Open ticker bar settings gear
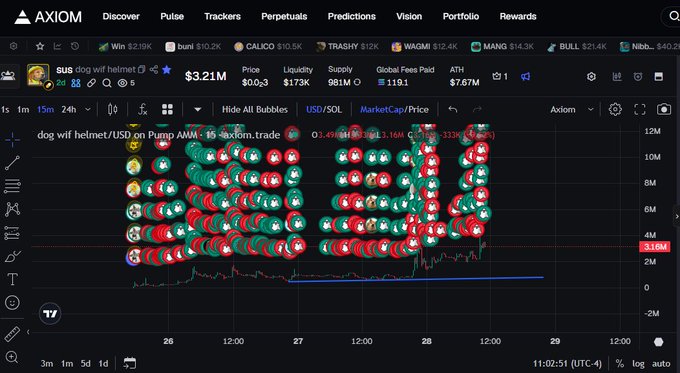The image size is (680, 373). click(14, 46)
